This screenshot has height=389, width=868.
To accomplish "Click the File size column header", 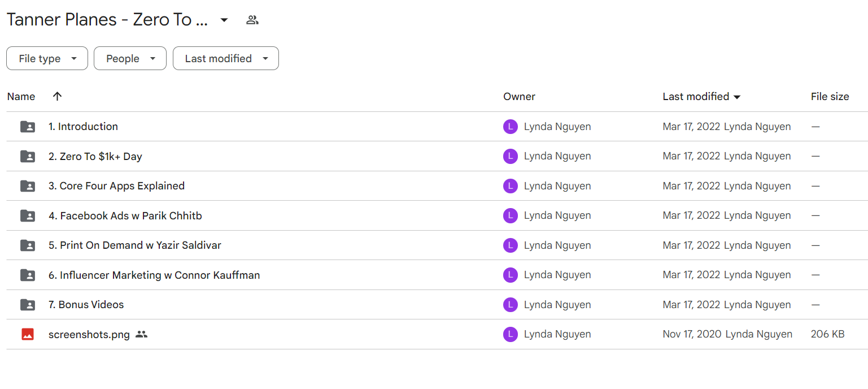I will [830, 97].
